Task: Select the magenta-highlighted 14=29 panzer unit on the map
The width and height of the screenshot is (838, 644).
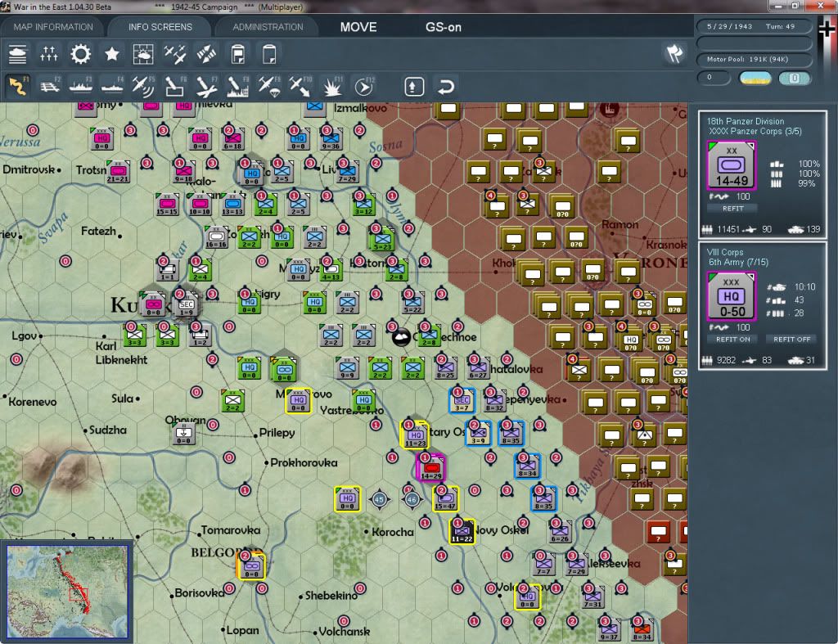Action: [430, 467]
